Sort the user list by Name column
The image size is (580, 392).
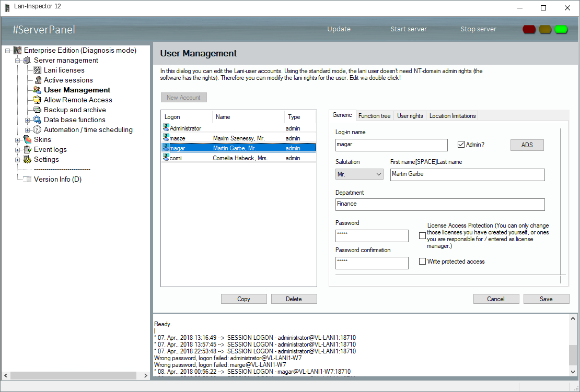tap(248, 117)
